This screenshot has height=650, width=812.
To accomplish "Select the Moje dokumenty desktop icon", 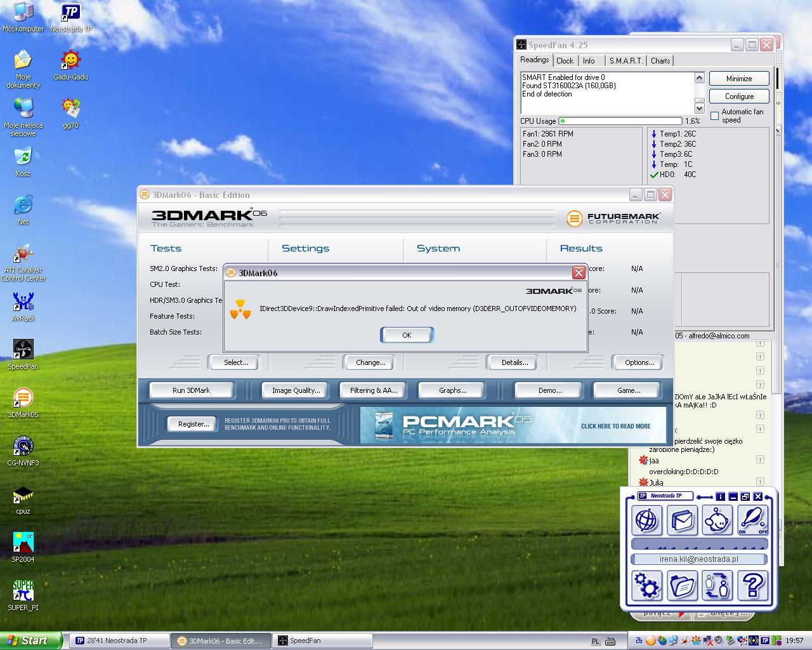I will tap(23, 70).
